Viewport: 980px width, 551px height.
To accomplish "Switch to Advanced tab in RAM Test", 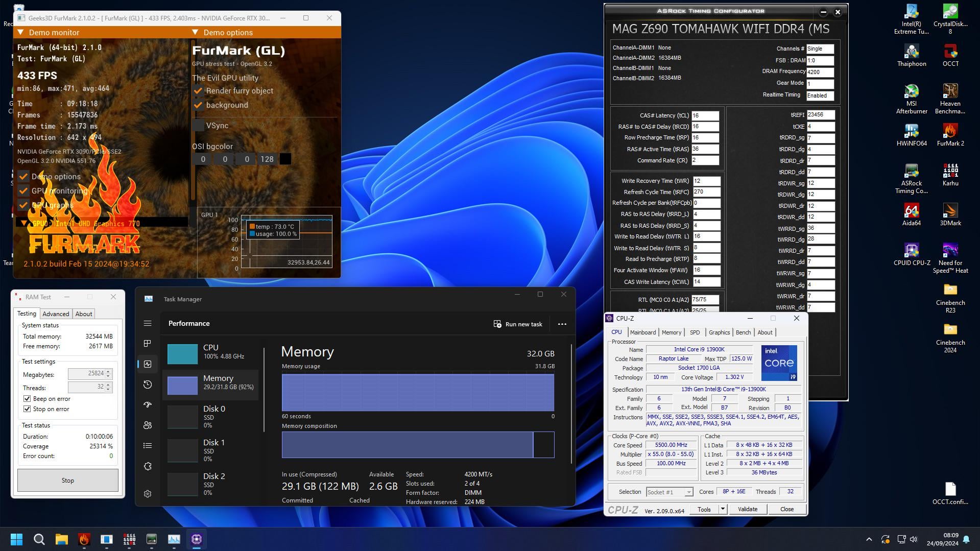I will coord(56,314).
